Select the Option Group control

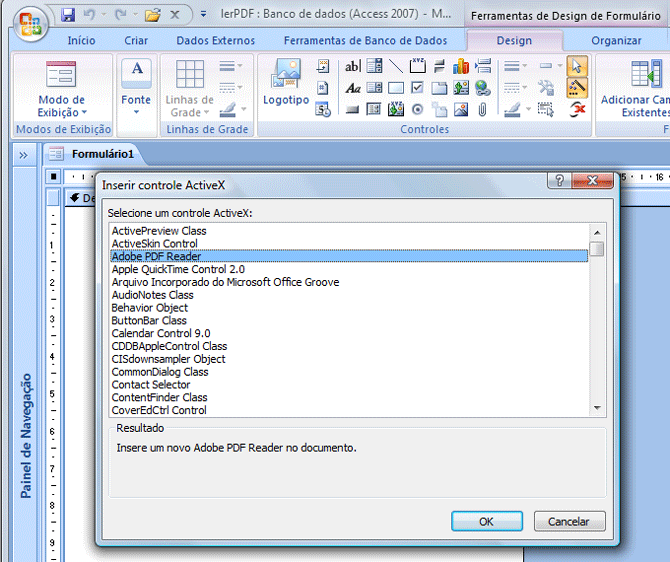tap(417, 66)
